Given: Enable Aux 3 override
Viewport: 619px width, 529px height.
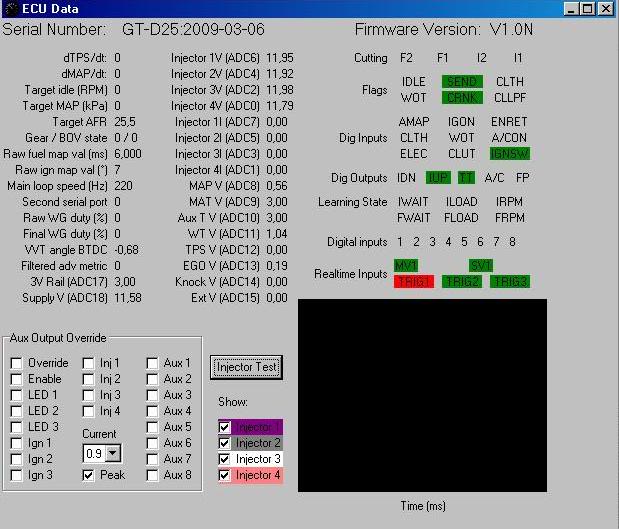Looking at the screenshot, I should [x=152, y=395].
